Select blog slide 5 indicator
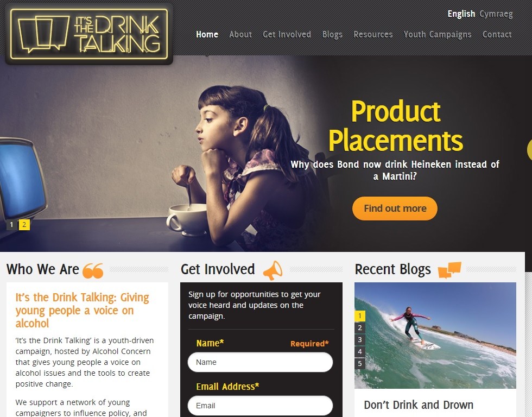Viewport: 532px width, 417px height. coord(359,364)
